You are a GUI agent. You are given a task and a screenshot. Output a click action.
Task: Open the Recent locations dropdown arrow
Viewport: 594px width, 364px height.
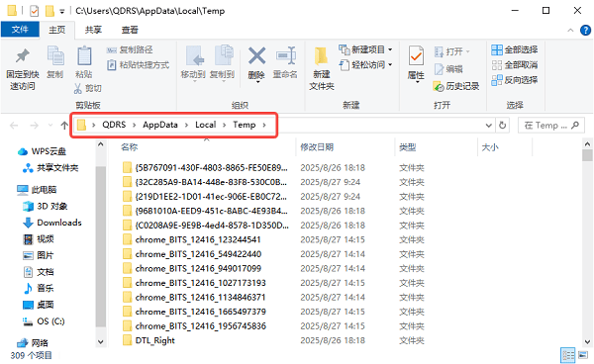click(x=50, y=126)
